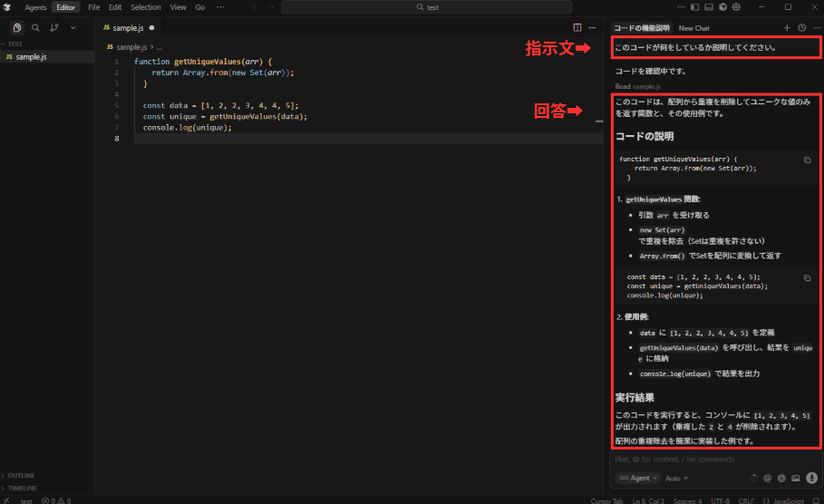Viewport: 824px width, 504px height.
Task: Open editor more actions ellipsis
Action: (x=592, y=28)
